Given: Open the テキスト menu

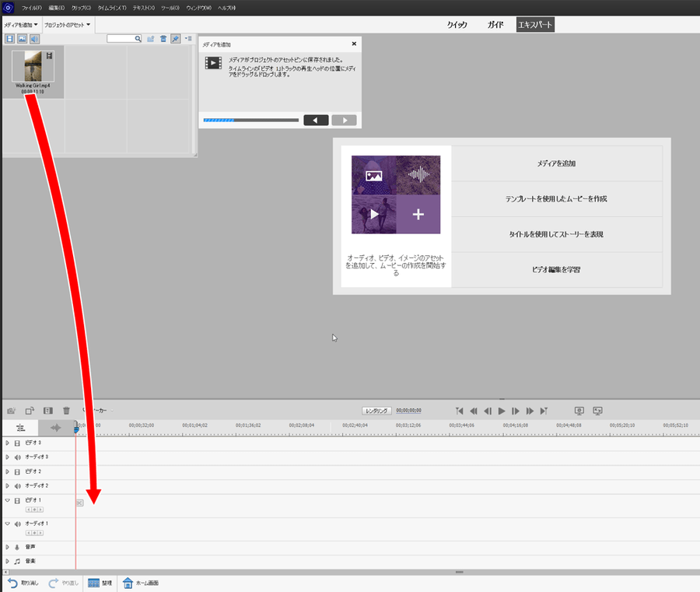Looking at the screenshot, I should point(144,8).
